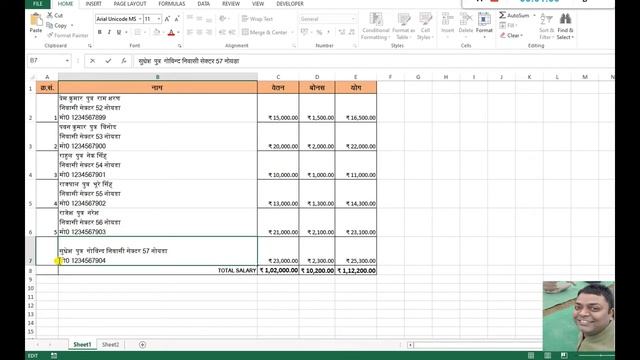This screenshot has width=640, height=360.
Task: Open the font name dropdown (Arial Unicode MS)
Action: pos(140,19)
